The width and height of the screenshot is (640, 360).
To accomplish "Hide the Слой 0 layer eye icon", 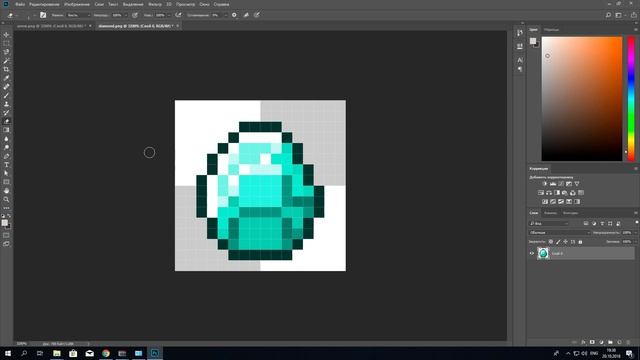I will [531, 253].
